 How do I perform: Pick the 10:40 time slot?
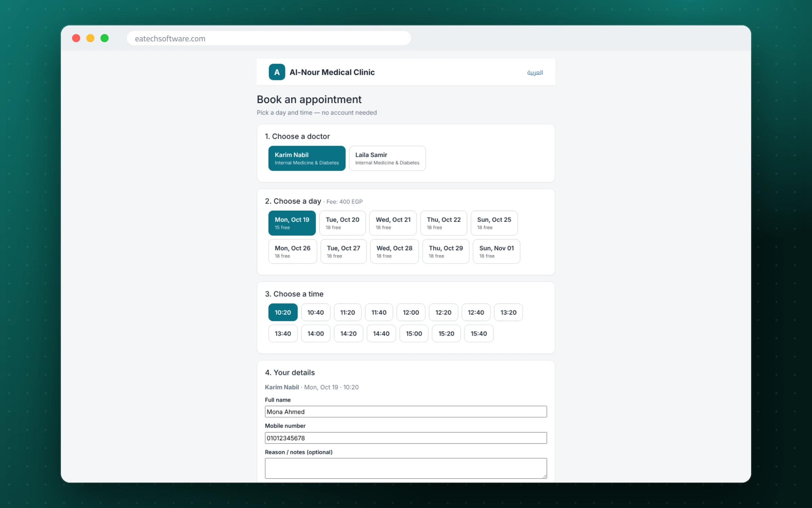pyautogui.click(x=316, y=312)
